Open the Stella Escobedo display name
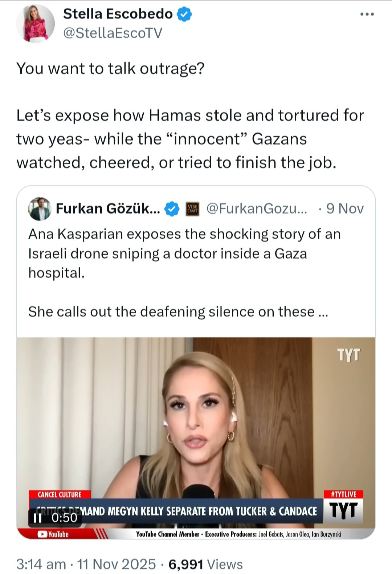The image size is (392, 574). point(118,14)
